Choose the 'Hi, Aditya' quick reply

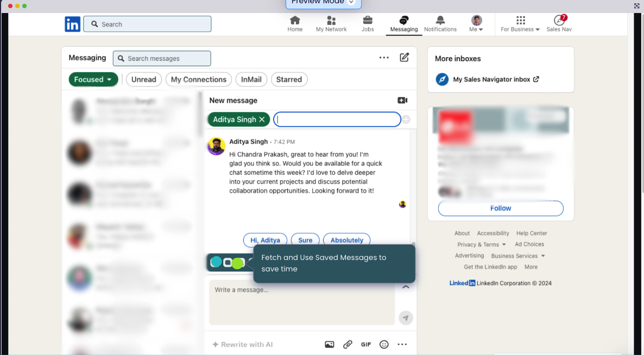pos(266,240)
